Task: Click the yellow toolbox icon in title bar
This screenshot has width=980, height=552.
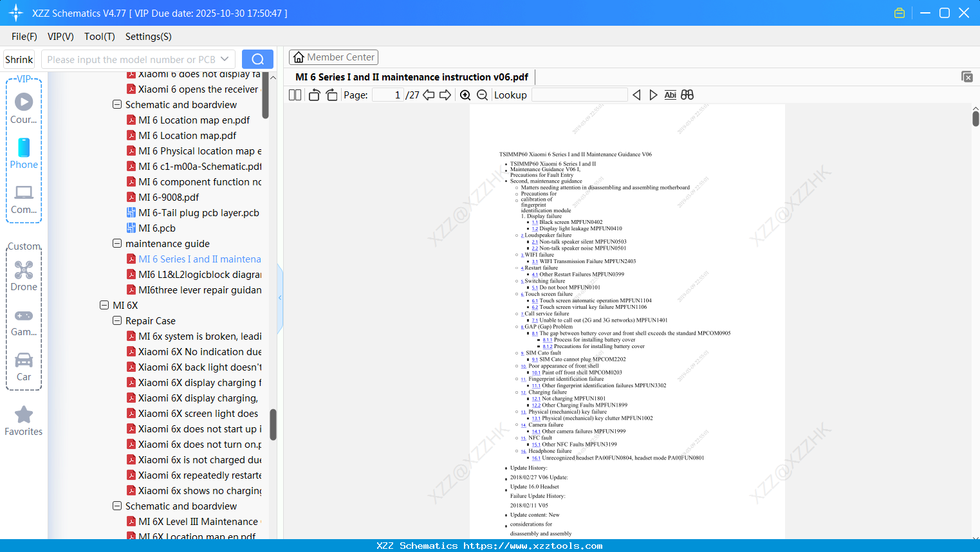Action: coord(900,13)
